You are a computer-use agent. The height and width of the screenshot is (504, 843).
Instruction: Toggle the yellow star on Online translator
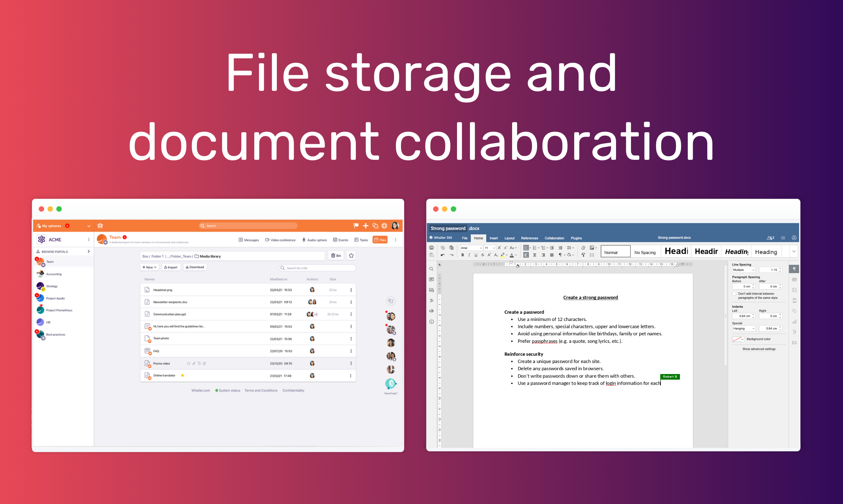coord(183,375)
